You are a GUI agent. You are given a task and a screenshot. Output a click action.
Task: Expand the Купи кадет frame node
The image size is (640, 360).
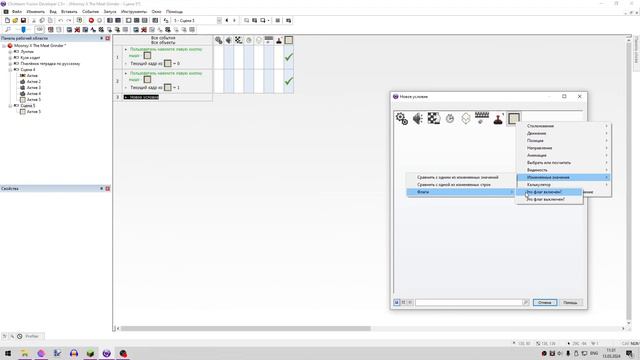point(10,58)
